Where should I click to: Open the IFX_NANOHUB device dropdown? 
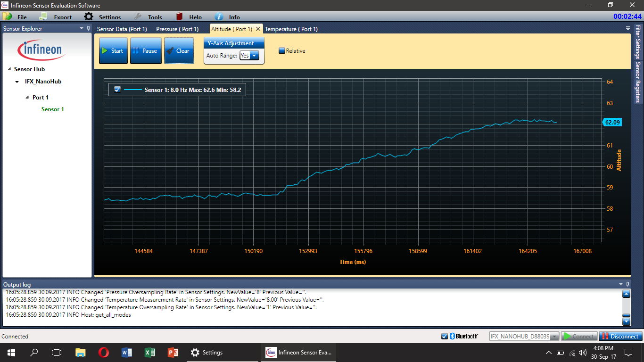pos(554,337)
